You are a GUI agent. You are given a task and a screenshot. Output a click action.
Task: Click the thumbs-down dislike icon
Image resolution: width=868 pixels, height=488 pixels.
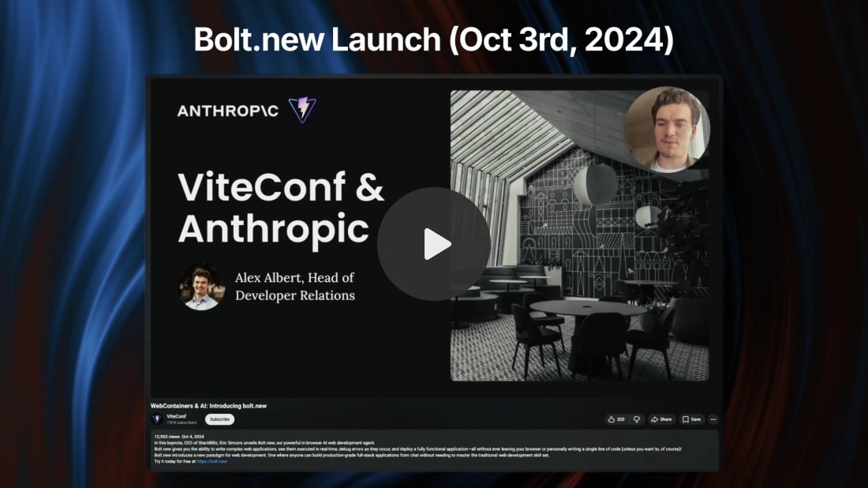click(637, 419)
